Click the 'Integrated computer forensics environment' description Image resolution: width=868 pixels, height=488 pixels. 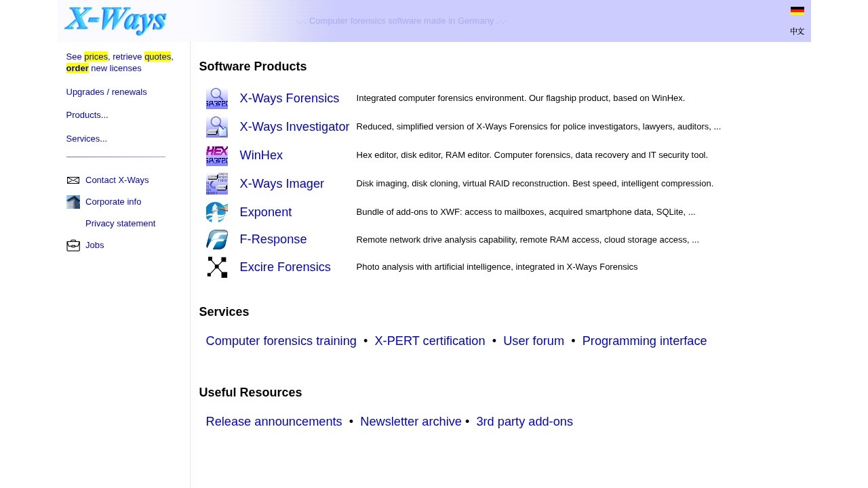tap(521, 98)
